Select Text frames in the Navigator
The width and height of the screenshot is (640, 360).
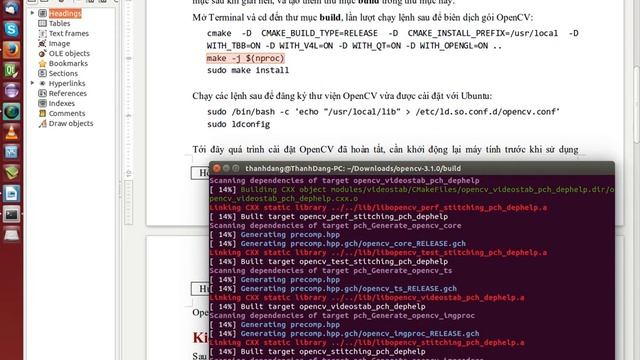(x=69, y=33)
